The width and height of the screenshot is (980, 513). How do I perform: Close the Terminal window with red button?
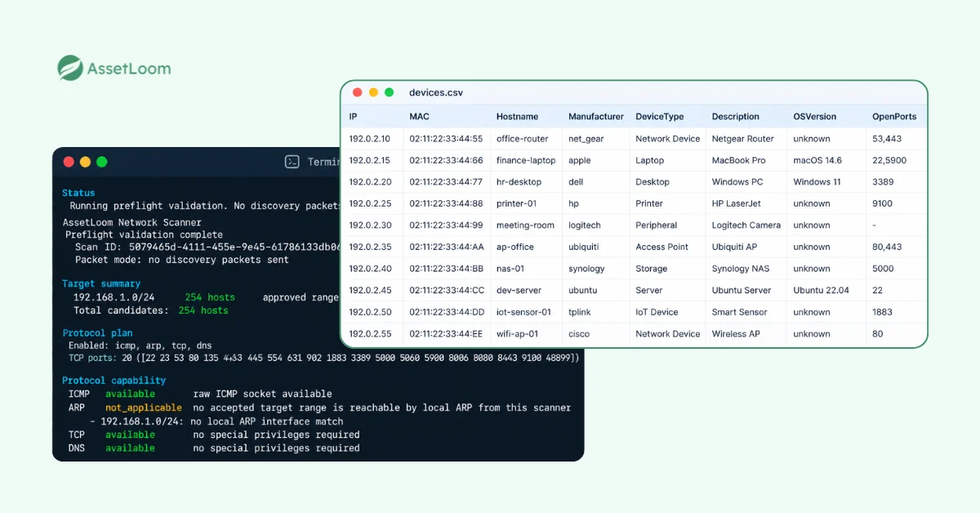tap(69, 162)
